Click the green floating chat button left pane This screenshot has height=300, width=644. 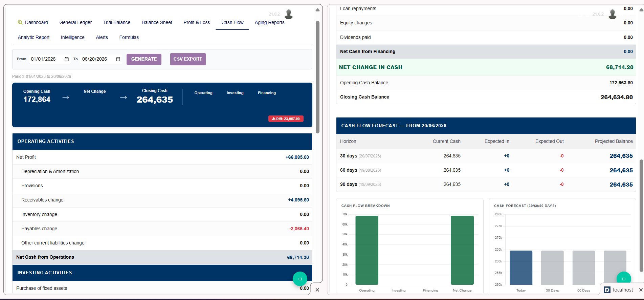pos(300,279)
